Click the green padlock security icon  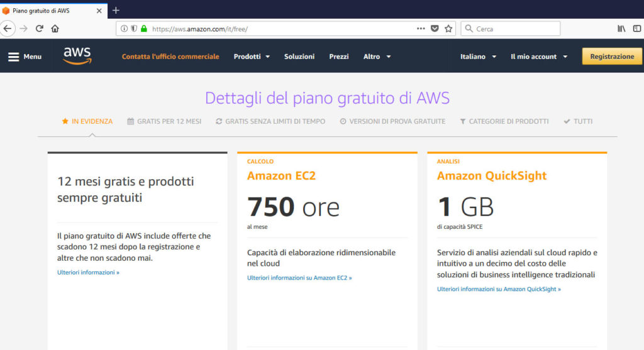[x=144, y=29]
